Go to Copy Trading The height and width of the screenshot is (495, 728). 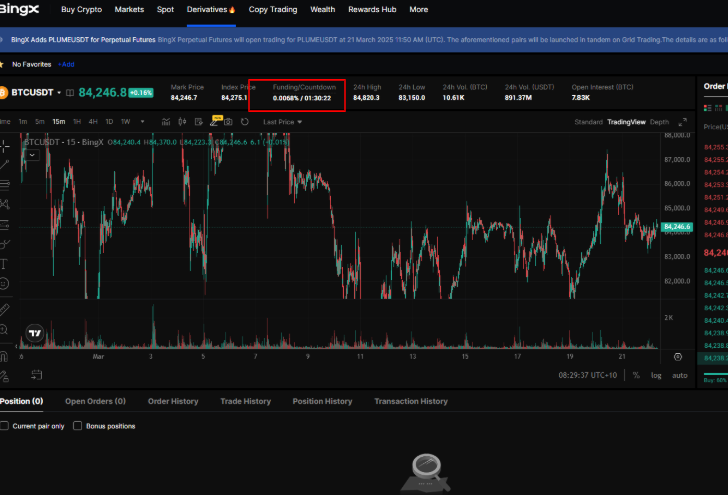tap(273, 9)
